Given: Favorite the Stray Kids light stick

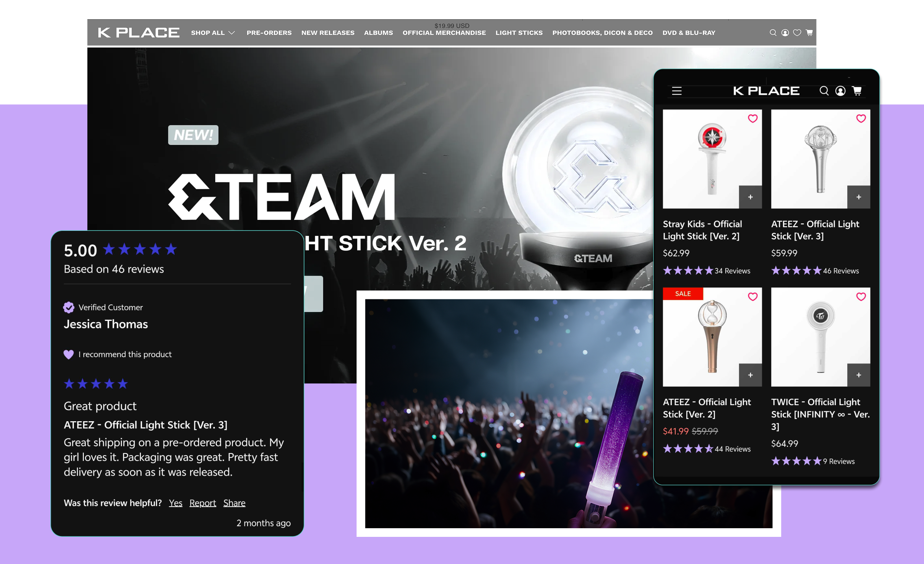Looking at the screenshot, I should [752, 119].
